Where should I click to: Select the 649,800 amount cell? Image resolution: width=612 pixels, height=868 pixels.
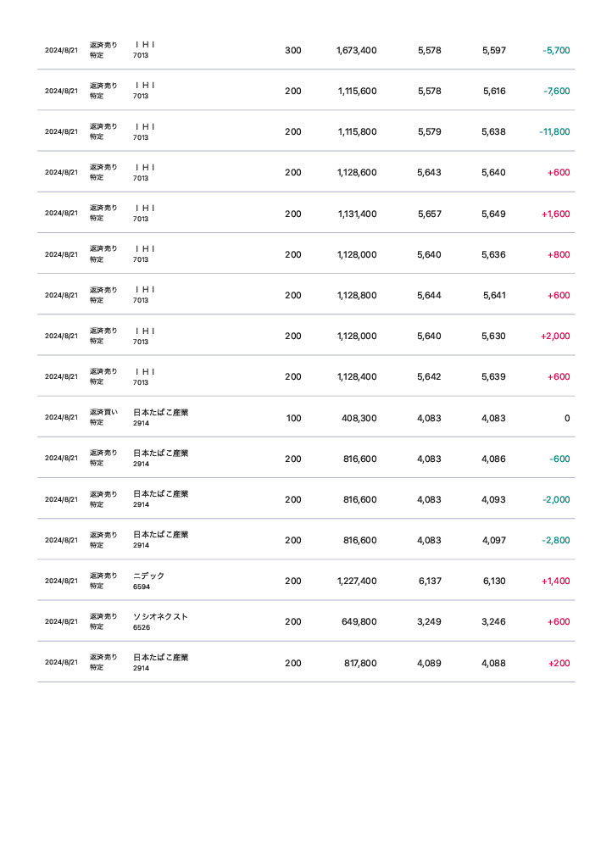point(359,621)
